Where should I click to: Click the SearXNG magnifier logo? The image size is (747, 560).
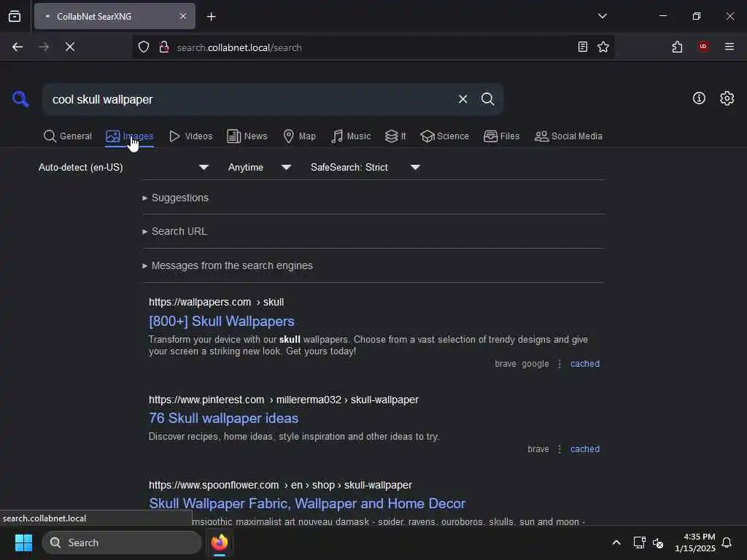point(20,99)
